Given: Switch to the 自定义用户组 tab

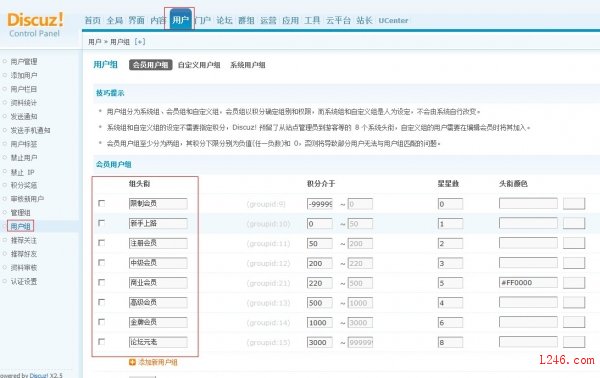Looking at the screenshot, I should (199, 65).
